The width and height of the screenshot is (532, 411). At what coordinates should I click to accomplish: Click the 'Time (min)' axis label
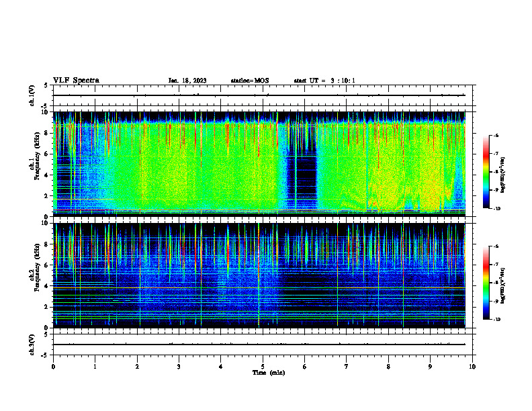[269, 373]
